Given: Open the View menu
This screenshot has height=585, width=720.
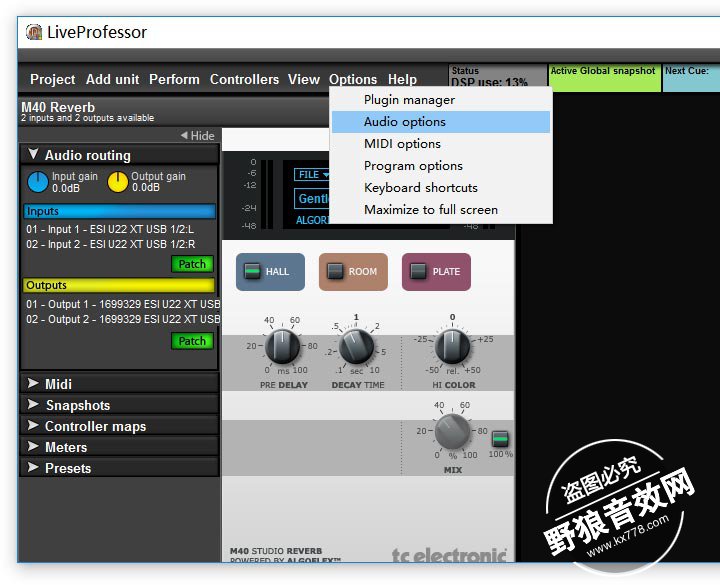Looking at the screenshot, I should tap(304, 79).
